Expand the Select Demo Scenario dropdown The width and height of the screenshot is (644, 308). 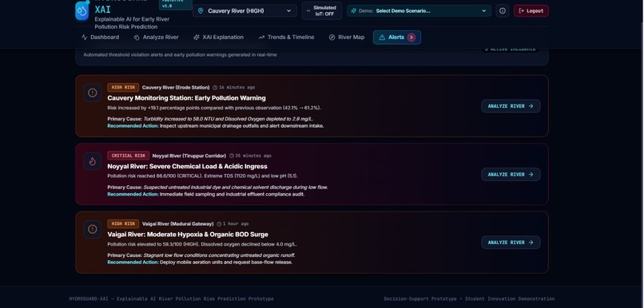(x=419, y=10)
